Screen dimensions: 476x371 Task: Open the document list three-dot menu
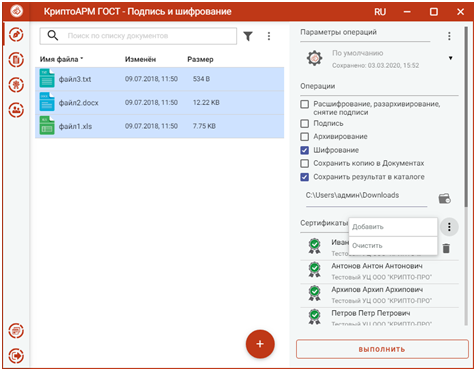click(x=269, y=36)
